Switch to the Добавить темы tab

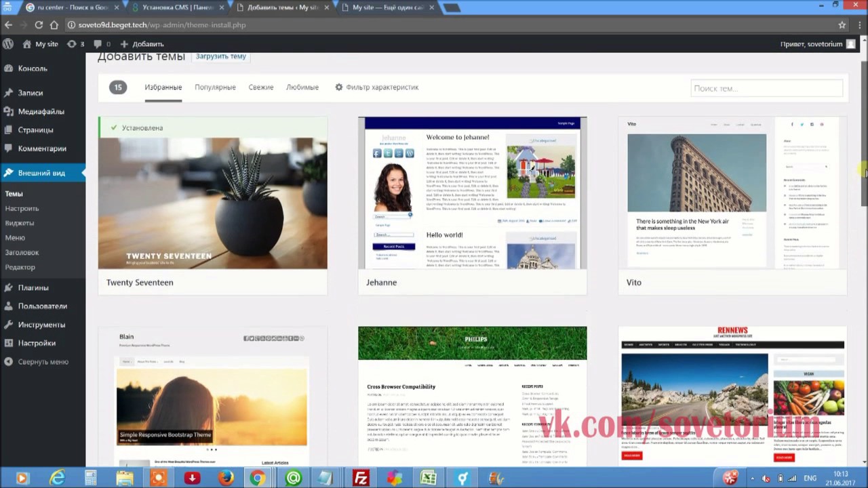283,7
